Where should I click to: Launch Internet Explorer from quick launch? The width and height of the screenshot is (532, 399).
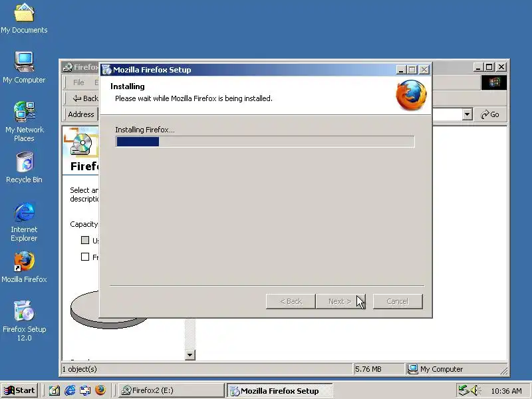tap(70, 390)
